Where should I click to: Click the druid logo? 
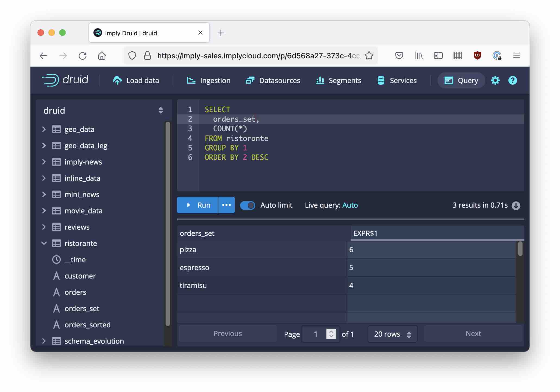[65, 80]
